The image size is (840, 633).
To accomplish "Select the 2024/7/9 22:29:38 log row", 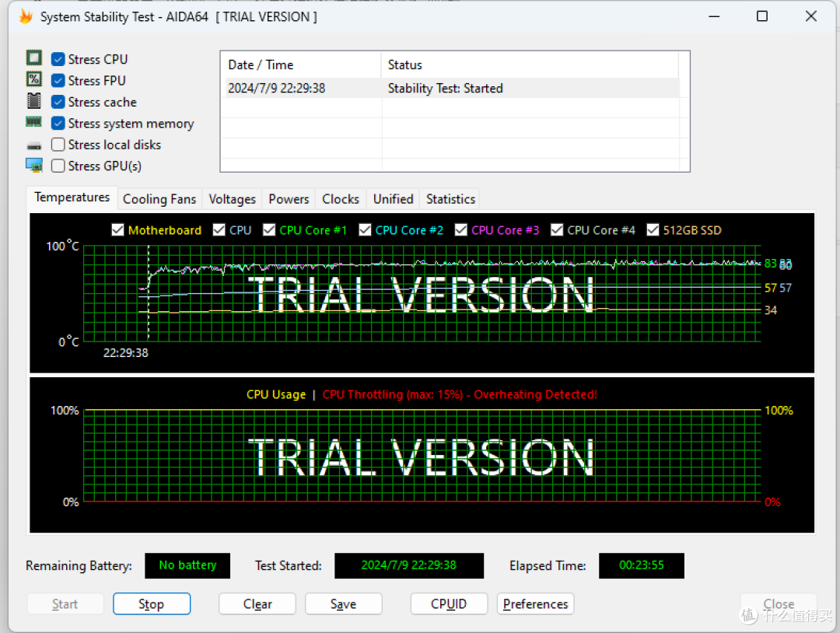I will tap(450, 88).
